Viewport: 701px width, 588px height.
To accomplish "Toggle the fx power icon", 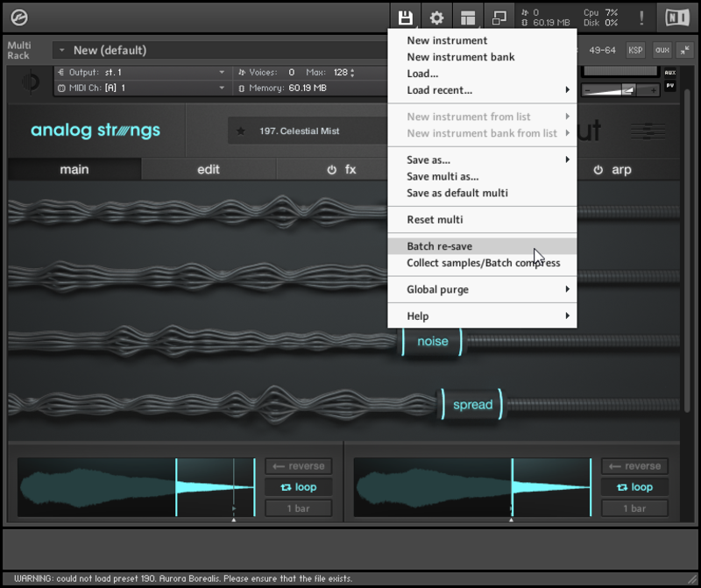I will point(331,170).
